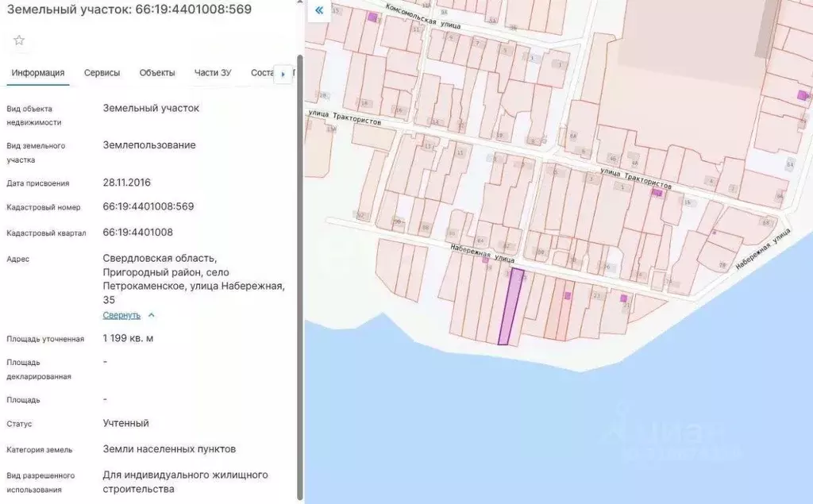Click the cadastral quarter value 66:19:4401008
The height and width of the screenshot is (504, 813).
138,233
